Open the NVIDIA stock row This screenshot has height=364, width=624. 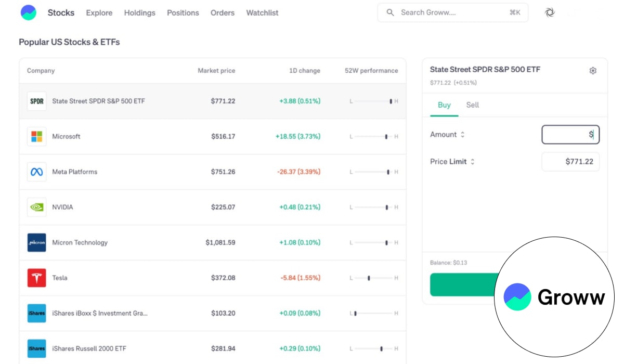point(213,207)
